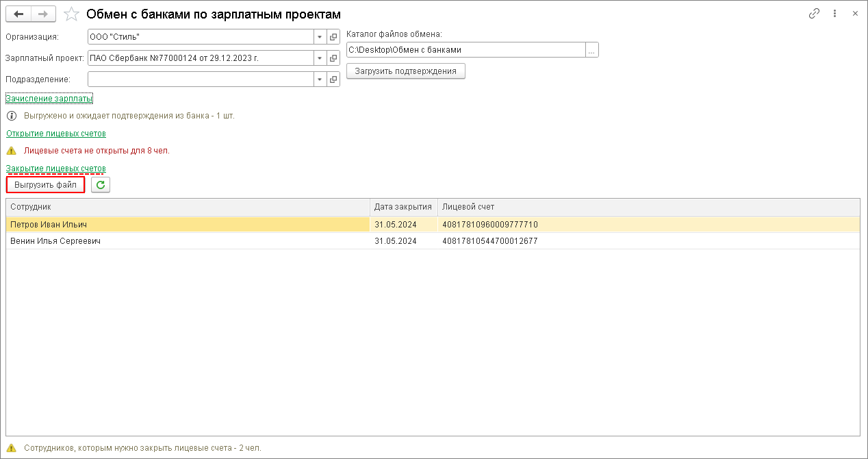Open the Открытие лицевых счетов link
Screen dimensions: 868x459
(56, 134)
